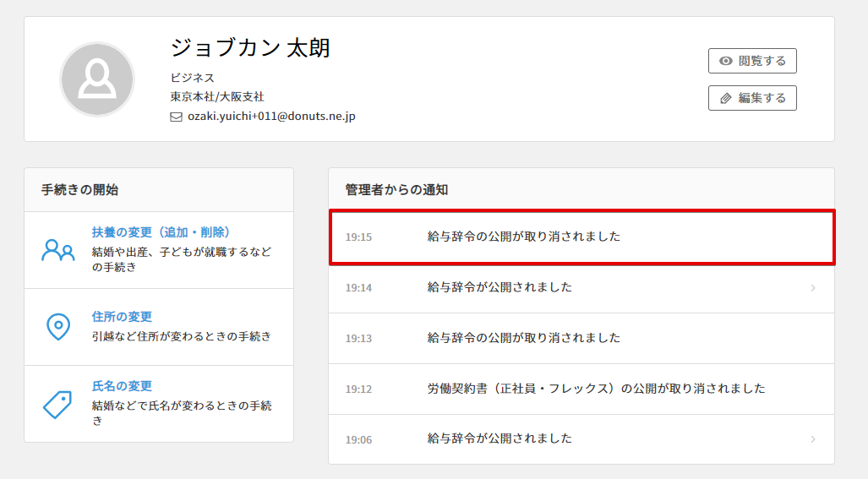Viewport: 868px width, 479px height.
Task: Click the user name ジョブカン 太朗
Action: coord(250,47)
